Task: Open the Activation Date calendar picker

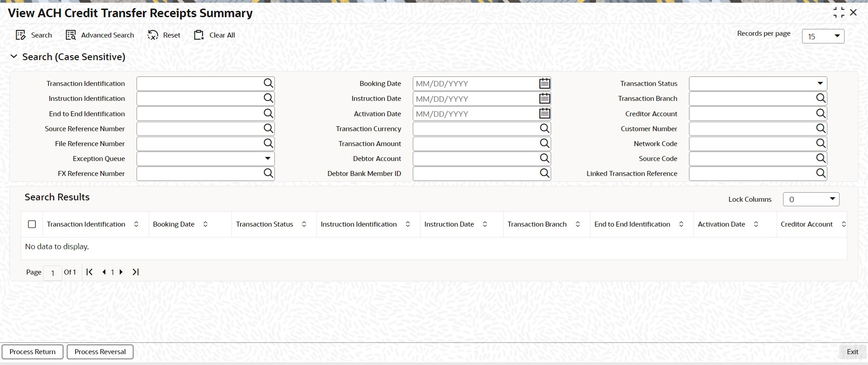Action: pos(545,114)
